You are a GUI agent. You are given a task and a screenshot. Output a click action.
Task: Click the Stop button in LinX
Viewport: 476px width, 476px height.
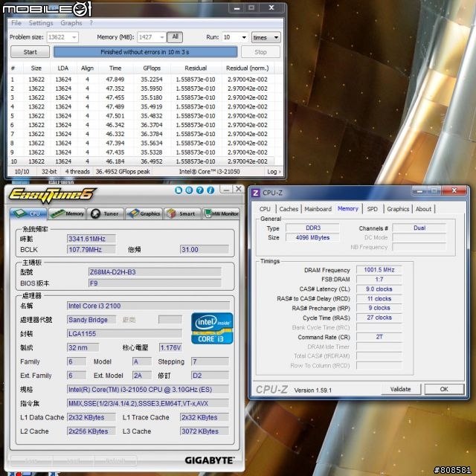(x=260, y=52)
